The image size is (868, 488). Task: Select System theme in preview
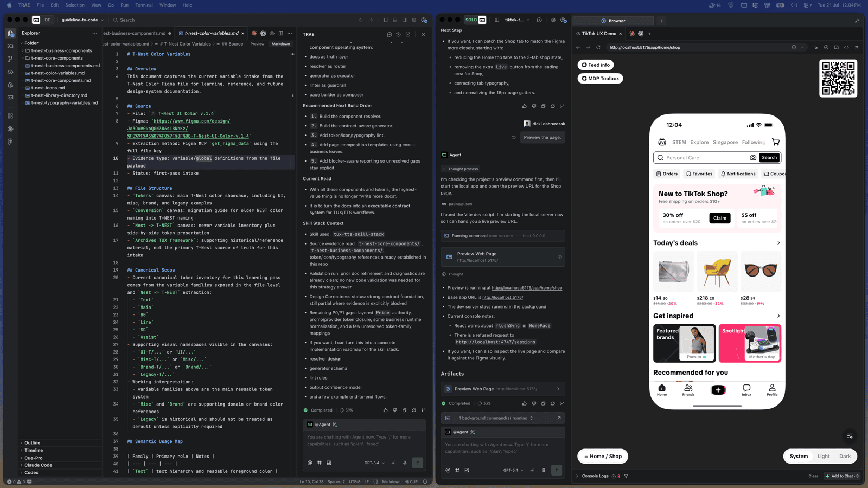[799, 456]
